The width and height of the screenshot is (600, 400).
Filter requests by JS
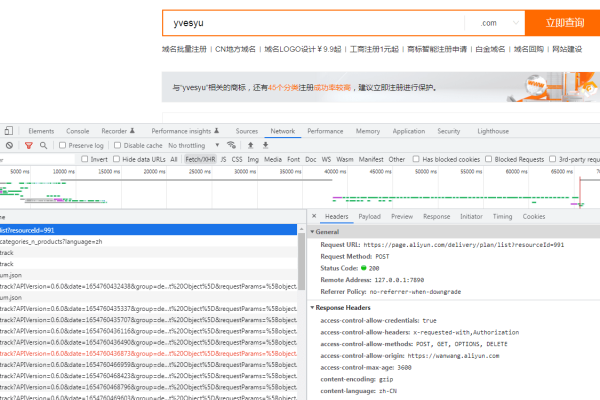coord(223,159)
